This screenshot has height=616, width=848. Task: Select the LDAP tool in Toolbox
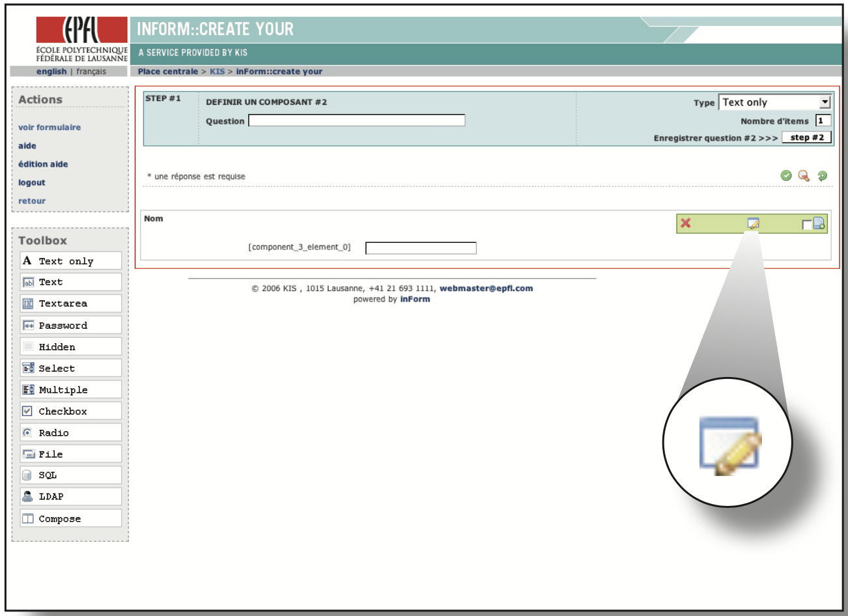[x=70, y=496]
